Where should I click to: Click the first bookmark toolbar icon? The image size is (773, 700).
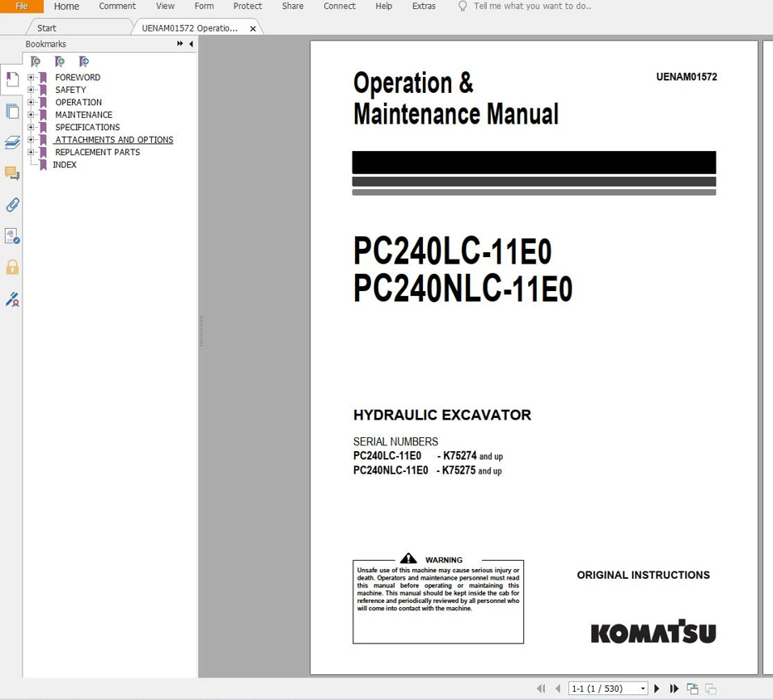pos(35,61)
